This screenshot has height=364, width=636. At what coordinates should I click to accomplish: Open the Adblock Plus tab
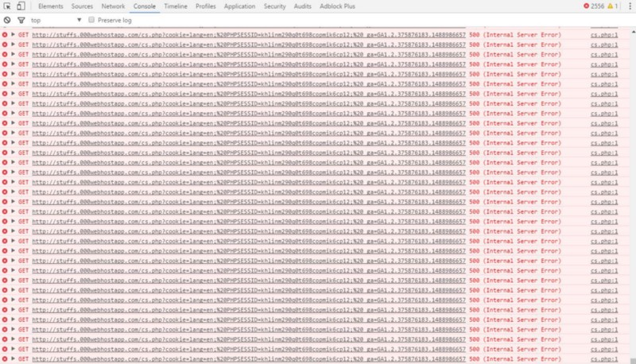[337, 6]
